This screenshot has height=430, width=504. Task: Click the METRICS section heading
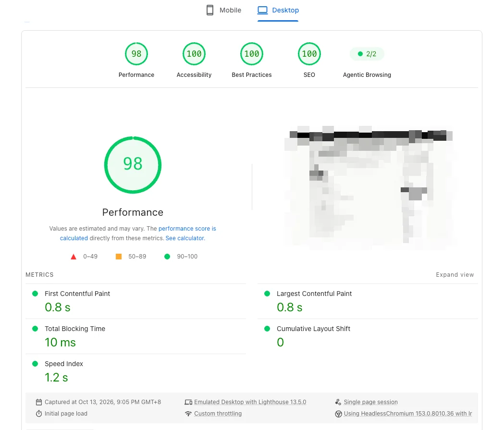(x=39, y=275)
